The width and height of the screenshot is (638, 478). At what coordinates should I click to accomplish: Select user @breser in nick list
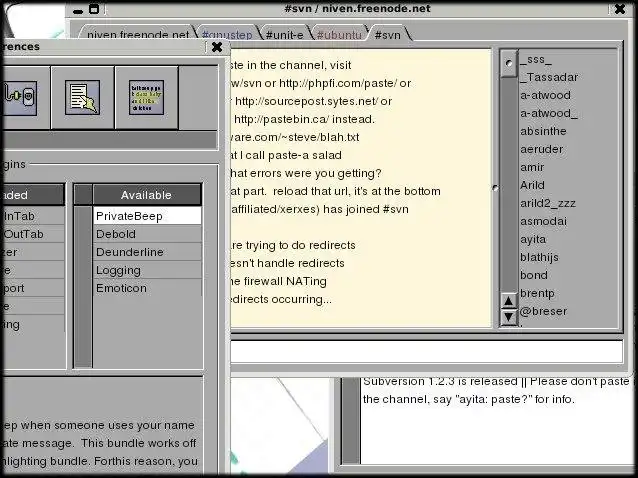543,311
